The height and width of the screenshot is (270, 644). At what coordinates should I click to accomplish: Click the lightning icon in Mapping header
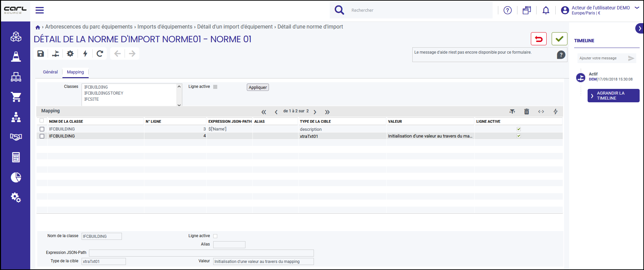click(x=555, y=111)
